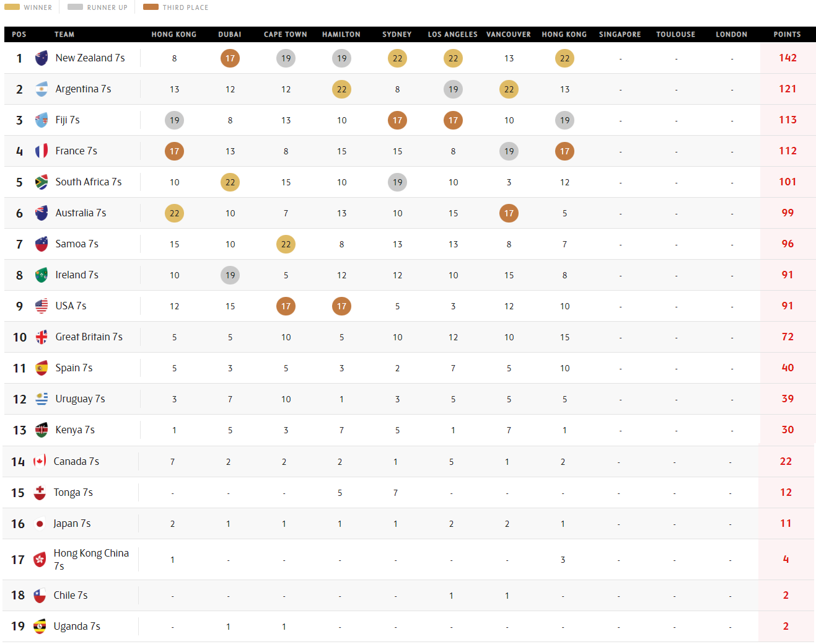Screen dimensions: 816x644
Task: Click South Africa's silver 19 Sydney badge
Action: click(397, 182)
